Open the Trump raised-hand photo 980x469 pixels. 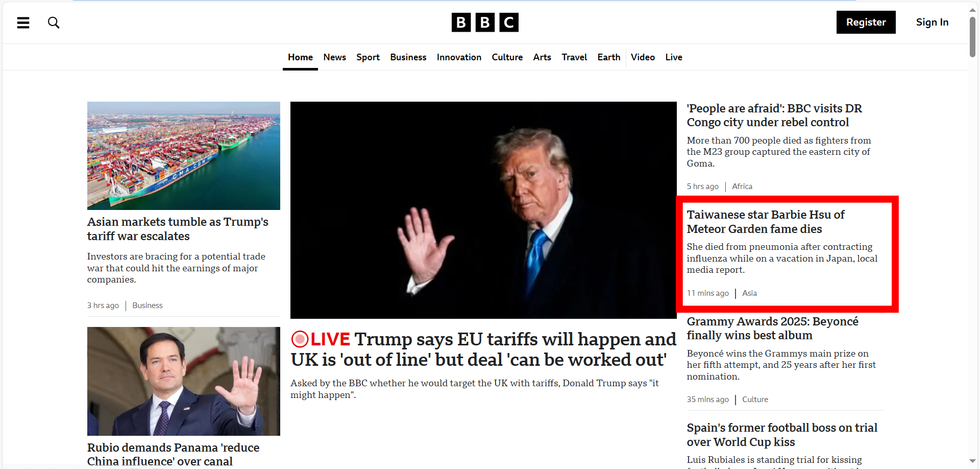(483, 210)
